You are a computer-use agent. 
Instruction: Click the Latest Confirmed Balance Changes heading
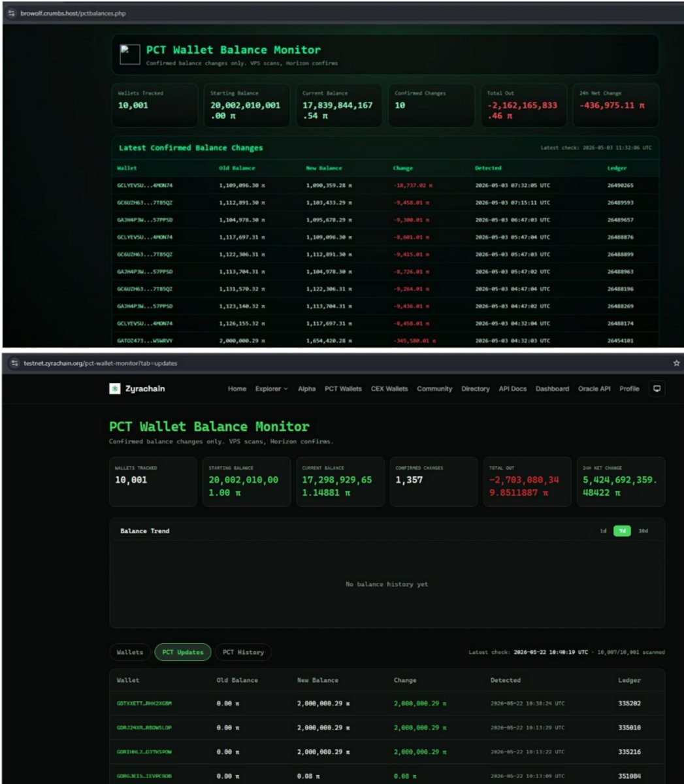click(x=191, y=148)
